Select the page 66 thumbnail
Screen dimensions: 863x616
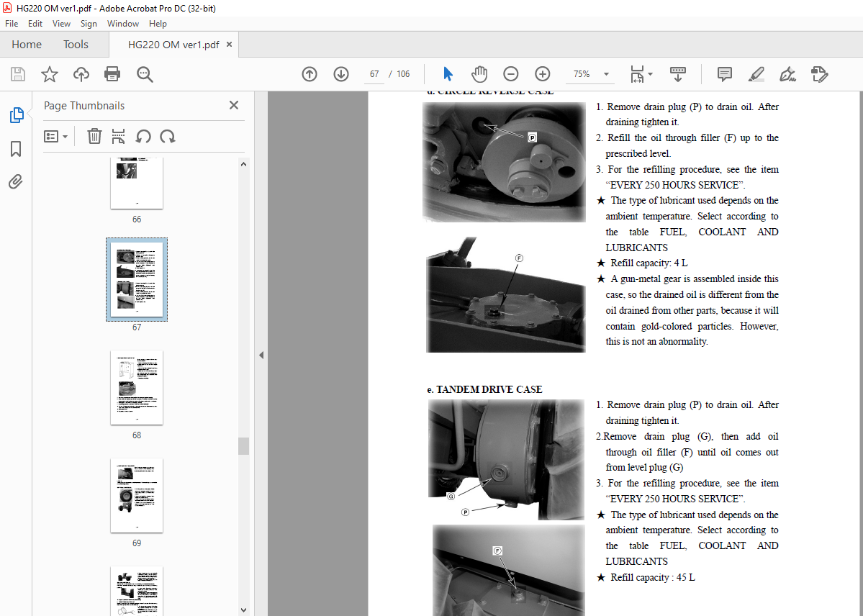(137, 184)
